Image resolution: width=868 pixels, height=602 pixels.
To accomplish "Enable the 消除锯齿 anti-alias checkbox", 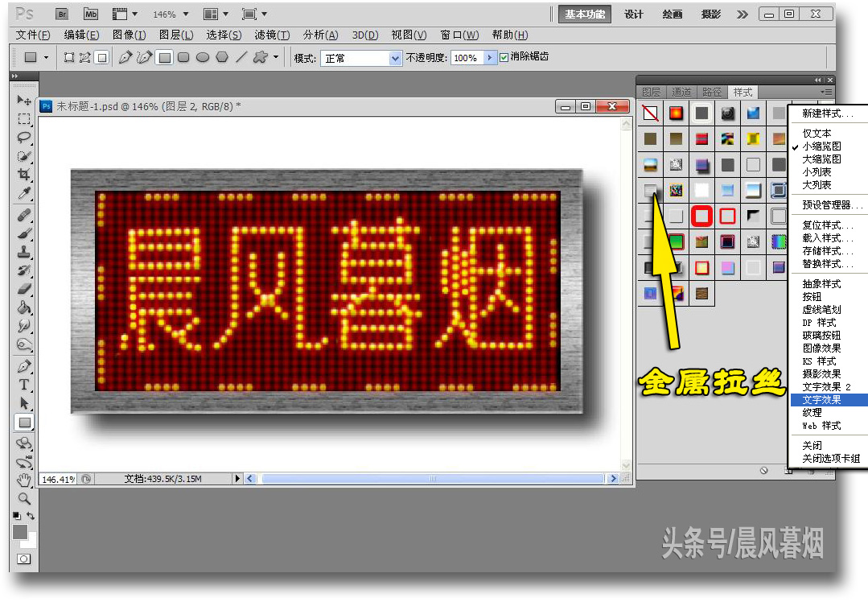I will [504, 57].
